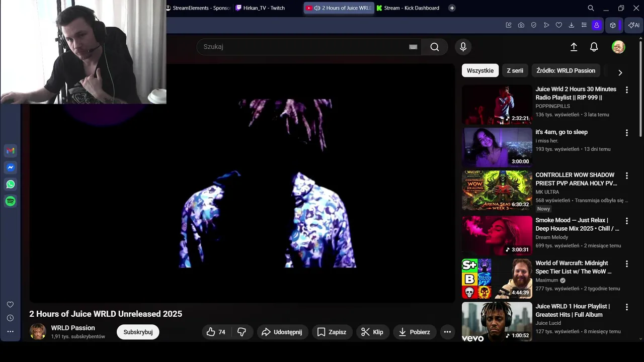This screenshot has height=362, width=644.
Task: Click the Zapisz save button
Action: 332,332
